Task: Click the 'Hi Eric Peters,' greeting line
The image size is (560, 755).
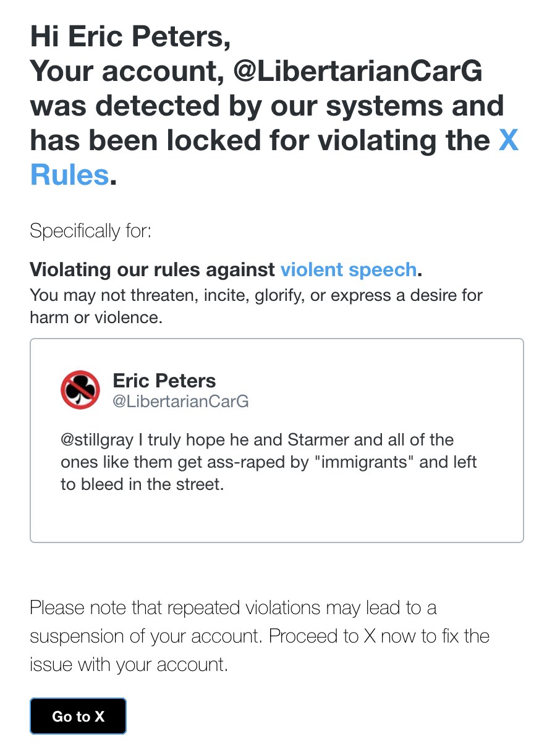Action: [130, 37]
